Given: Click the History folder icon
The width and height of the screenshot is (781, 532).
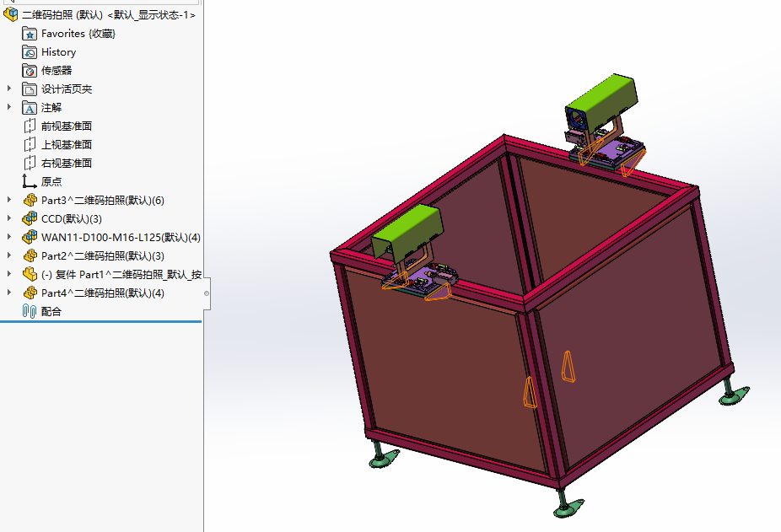Looking at the screenshot, I should click(x=30, y=51).
